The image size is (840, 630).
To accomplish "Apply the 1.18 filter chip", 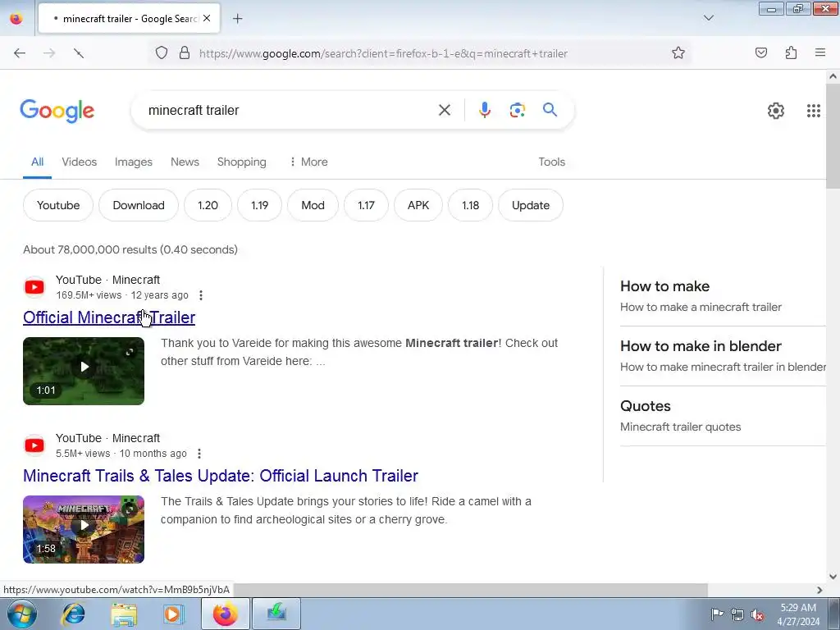I will pos(470,205).
